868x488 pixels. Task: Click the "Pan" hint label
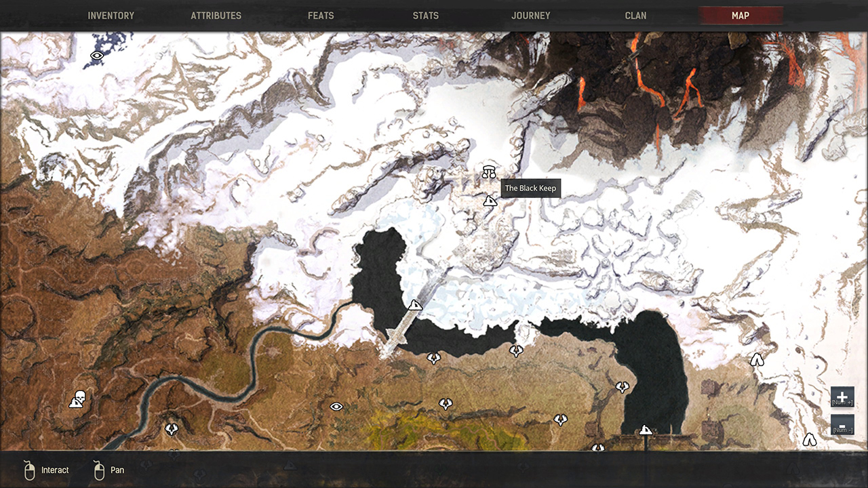(117, 470)
